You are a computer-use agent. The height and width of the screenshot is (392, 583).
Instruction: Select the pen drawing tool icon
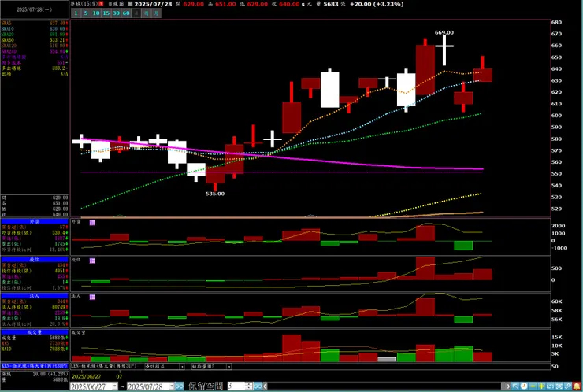(568, 386)
